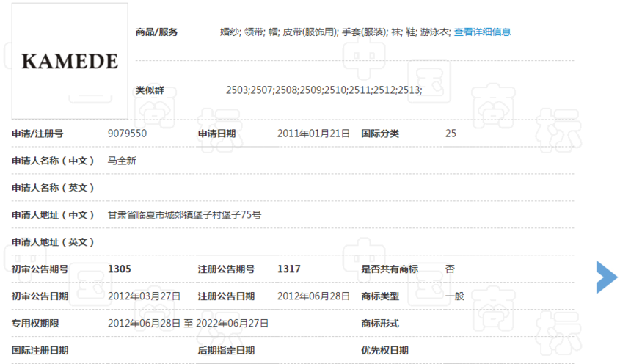Select the registration announcement date 2012年06月28日

pyautogui.click(x=313, y=296)
